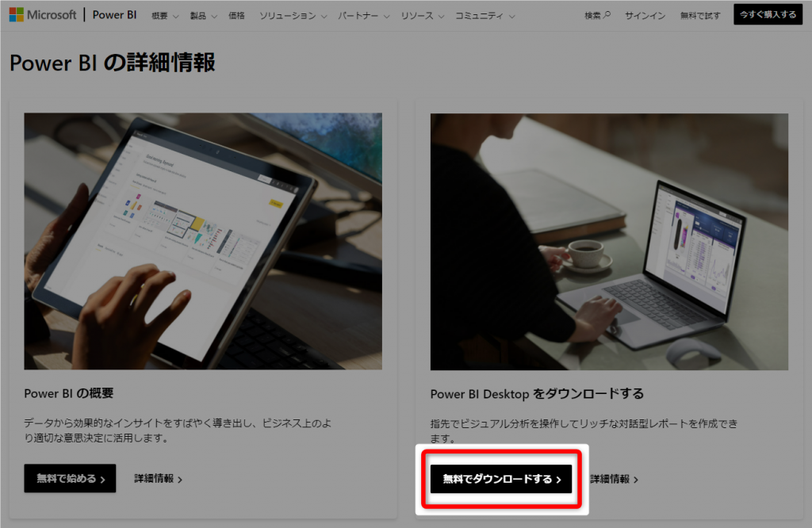Click the 無料で試す link
The width and height of the screenshot is (812, 528).
(700, 16)
